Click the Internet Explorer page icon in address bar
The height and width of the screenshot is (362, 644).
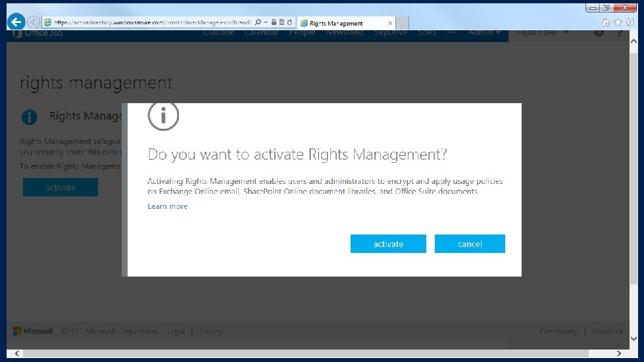coord(47,22)
